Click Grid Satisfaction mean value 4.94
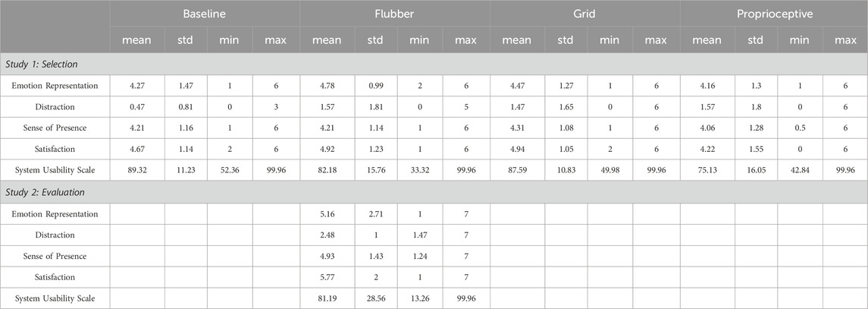Screen dimensions: 868x309 click(x=517, y=150)
